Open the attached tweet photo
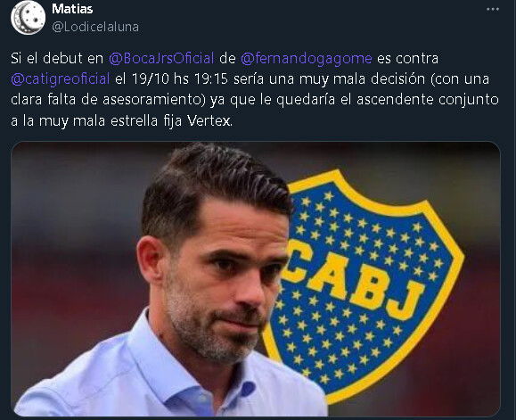Image resolution: width=516 pixels, height=420 pixels. coord(256,279)
